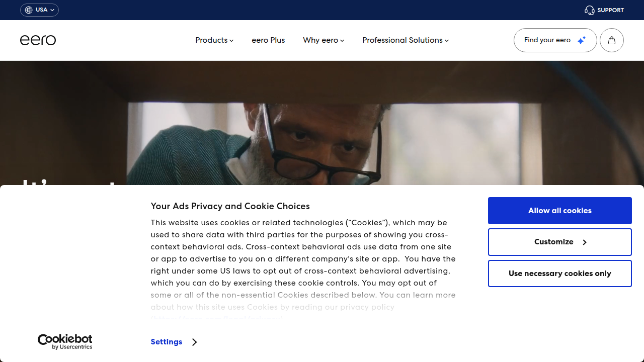This screenshot has width=644, height=362.
Task: Open the eero Plus page
Action: pyautogui.click(x=268, y=40)
